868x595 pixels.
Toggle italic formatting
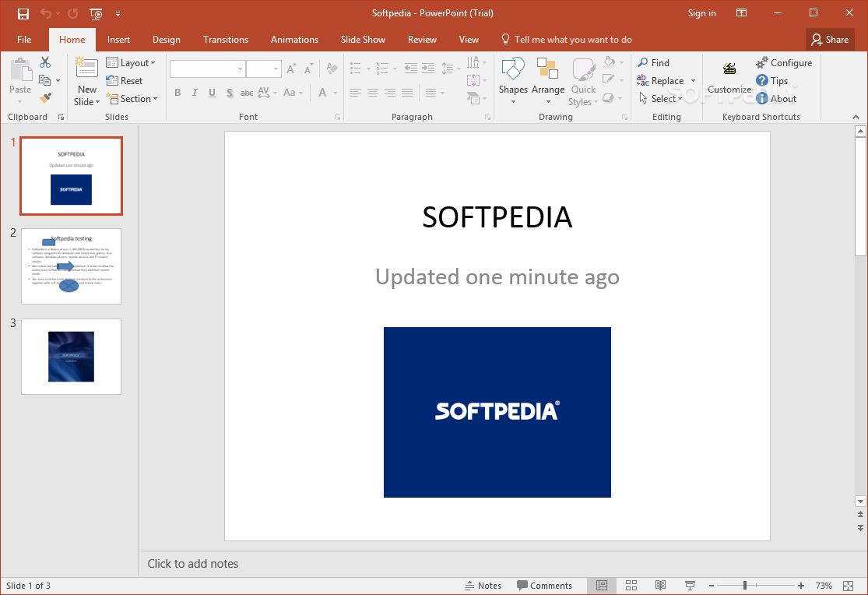click(195, 93)
